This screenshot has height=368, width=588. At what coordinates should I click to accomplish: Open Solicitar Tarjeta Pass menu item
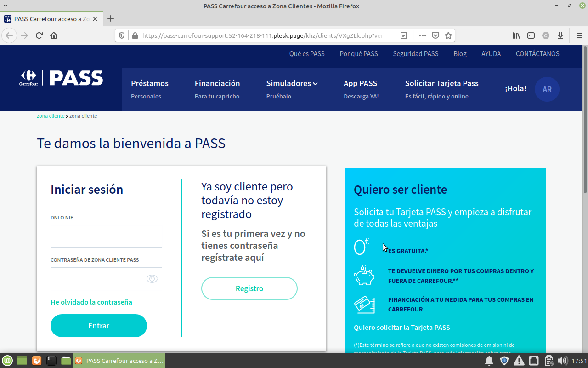pos(442,89)
